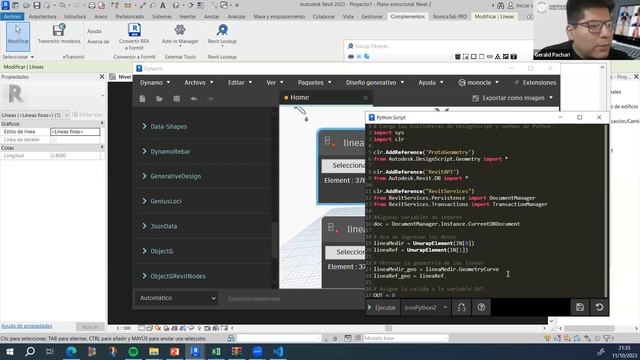640x360 pixels.
Task: Open Revit Lookup tool
Action: [222, 34]
